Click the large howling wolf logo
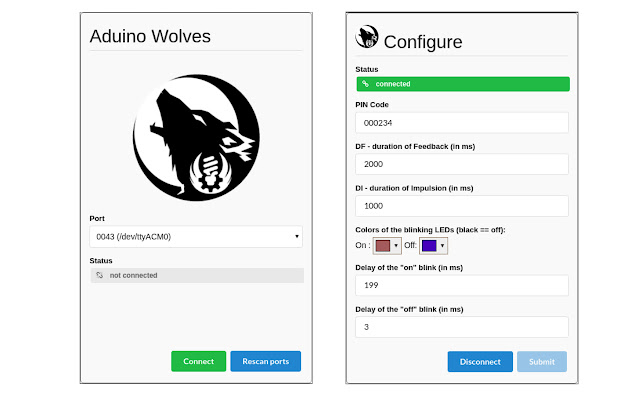640x400 pixels. (x=196, y=138)
